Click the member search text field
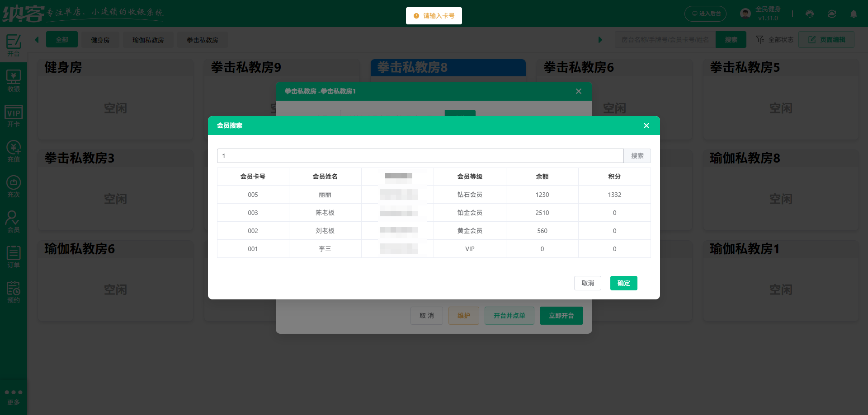868x415 pixels. tap(420, 156)
